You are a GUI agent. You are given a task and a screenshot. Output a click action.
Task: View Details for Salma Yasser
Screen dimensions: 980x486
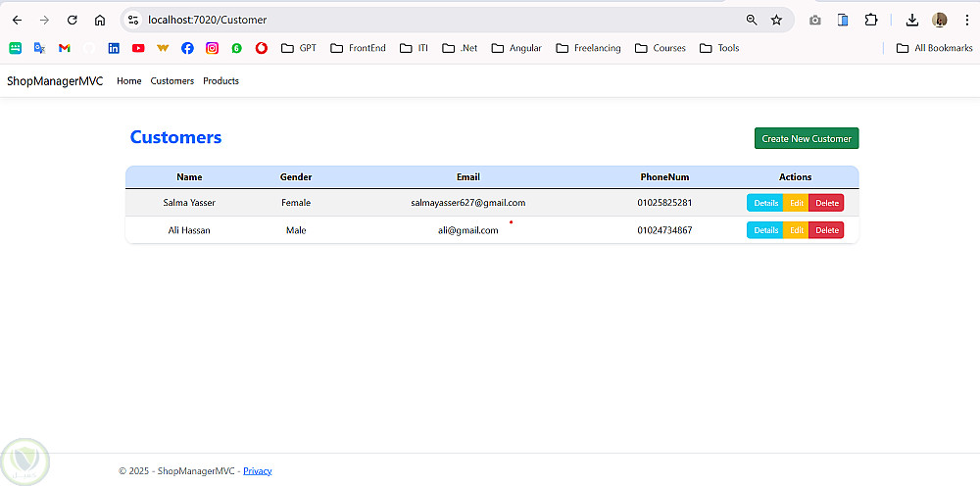pyautogui.click(x=765, y=203)
